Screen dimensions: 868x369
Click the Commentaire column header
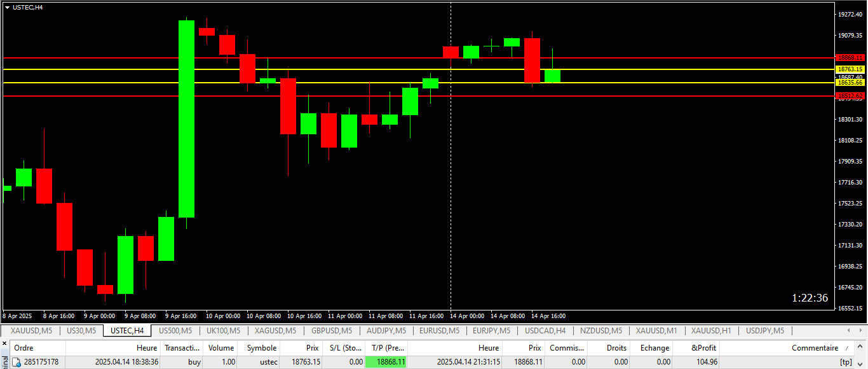pyautogui.click(x=787, y=348)
